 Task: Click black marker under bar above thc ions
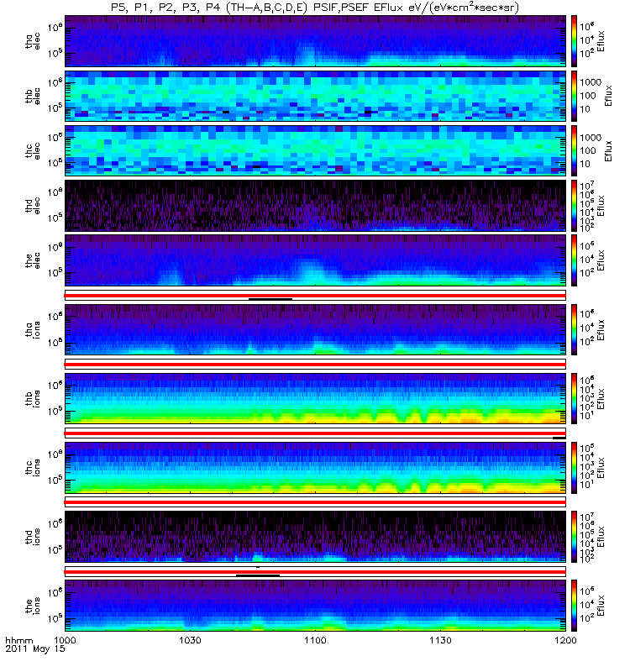[x=559, y=438]
